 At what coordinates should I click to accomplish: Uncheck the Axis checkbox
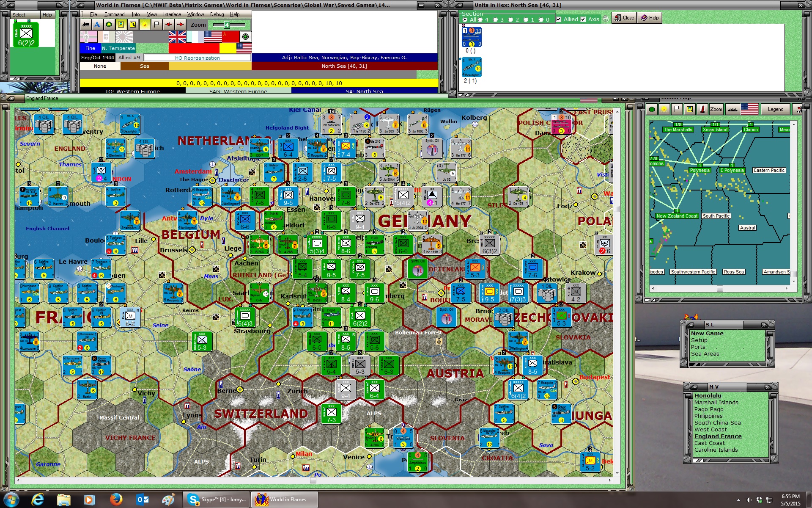coord(583,19)
